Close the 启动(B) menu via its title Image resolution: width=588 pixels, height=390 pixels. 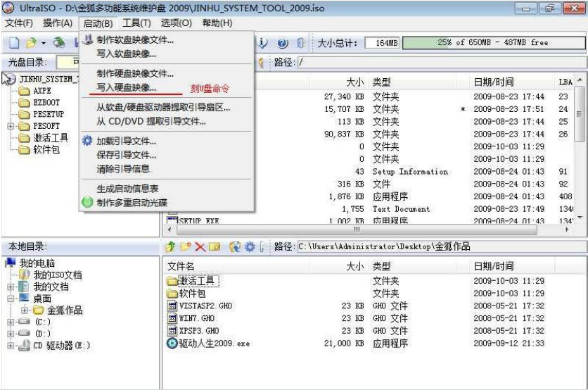click(x=98, y=23)
